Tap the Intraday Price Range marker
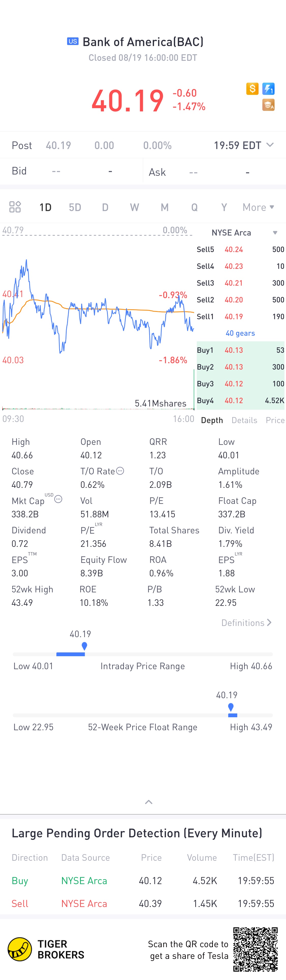 click(x=84, y=646)
